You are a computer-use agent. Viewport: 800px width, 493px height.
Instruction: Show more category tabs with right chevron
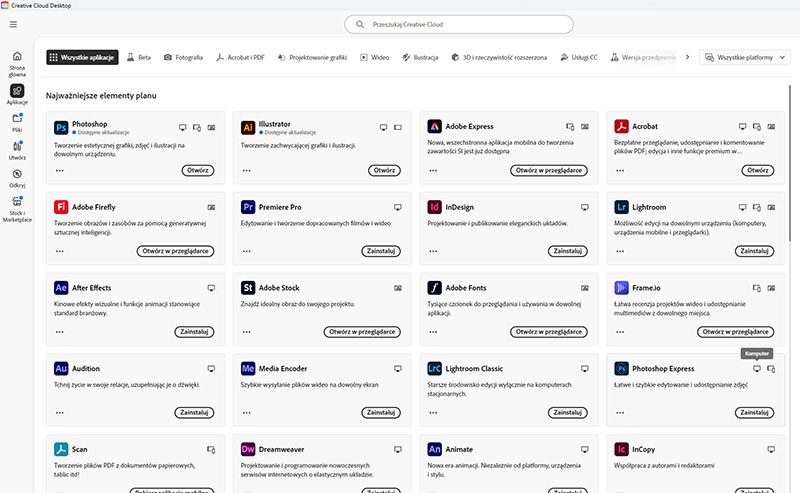(x=687, y=57)
